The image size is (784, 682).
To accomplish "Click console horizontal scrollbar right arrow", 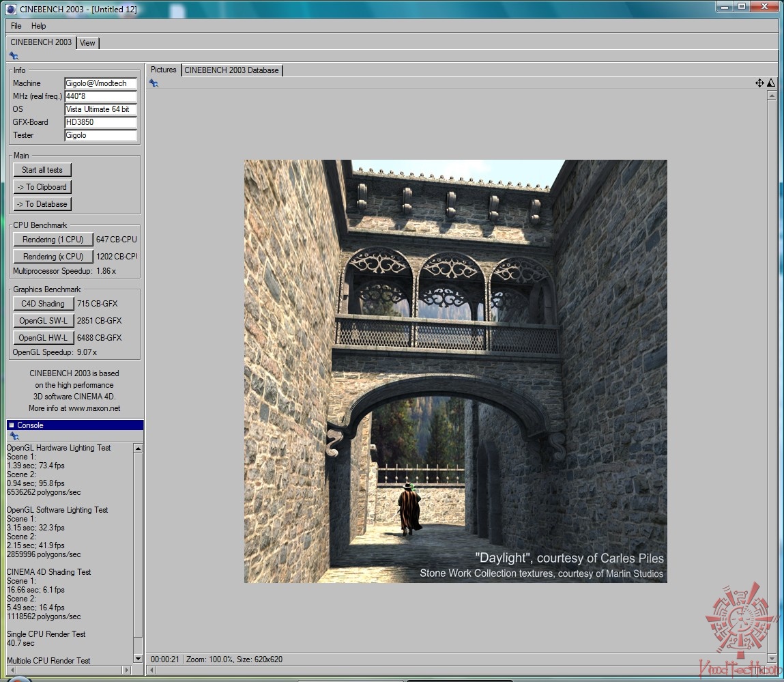I will [x=126, y=670].
